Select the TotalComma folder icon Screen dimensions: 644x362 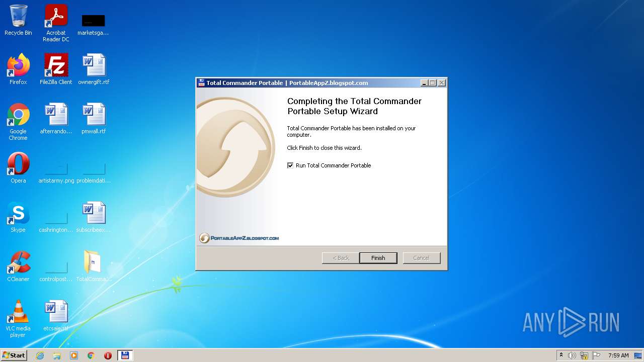click(x=94, y=266)
